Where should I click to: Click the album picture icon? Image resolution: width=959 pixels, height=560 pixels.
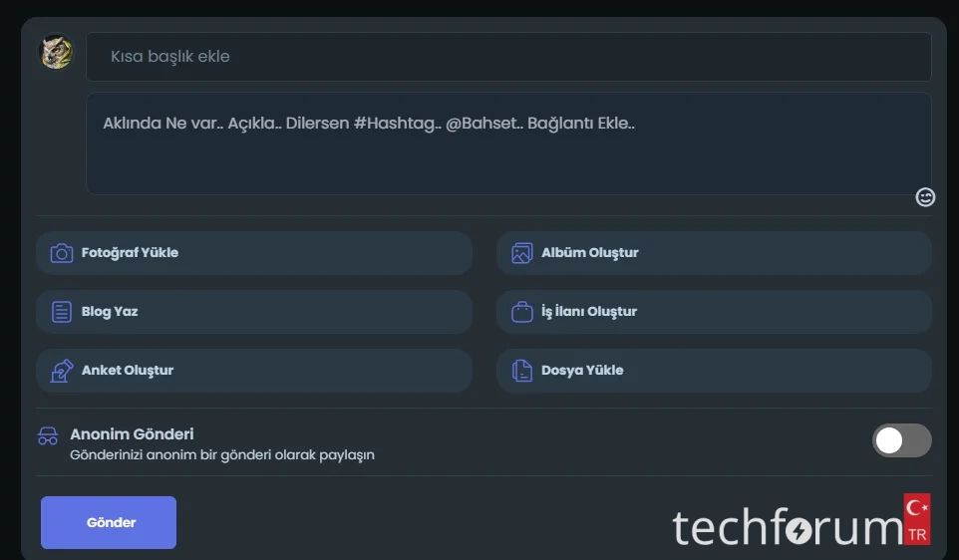[x=522, y=253]
